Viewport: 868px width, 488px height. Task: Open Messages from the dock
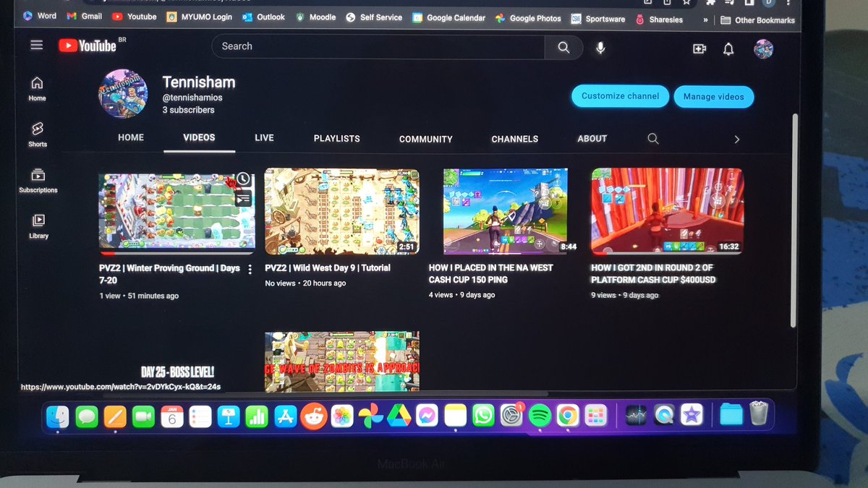point(87,416)
